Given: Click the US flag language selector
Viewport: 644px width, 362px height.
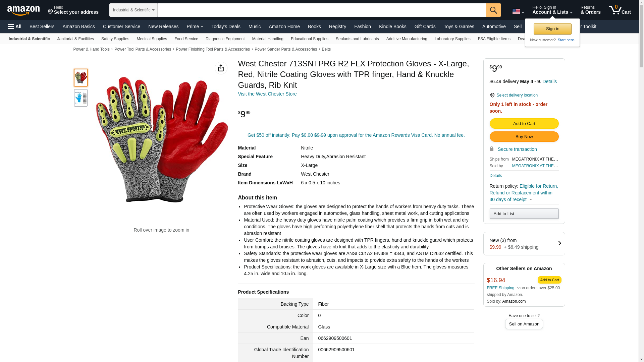Looking at the screenshot, I should [518, 11].
